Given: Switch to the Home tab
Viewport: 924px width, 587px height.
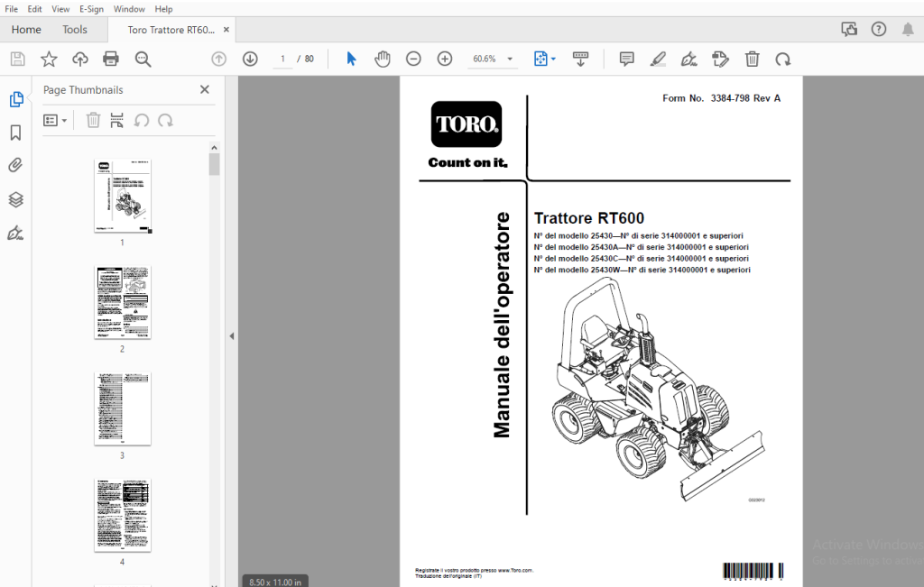Looking at the screenshot, I should (x=26, y=30).
